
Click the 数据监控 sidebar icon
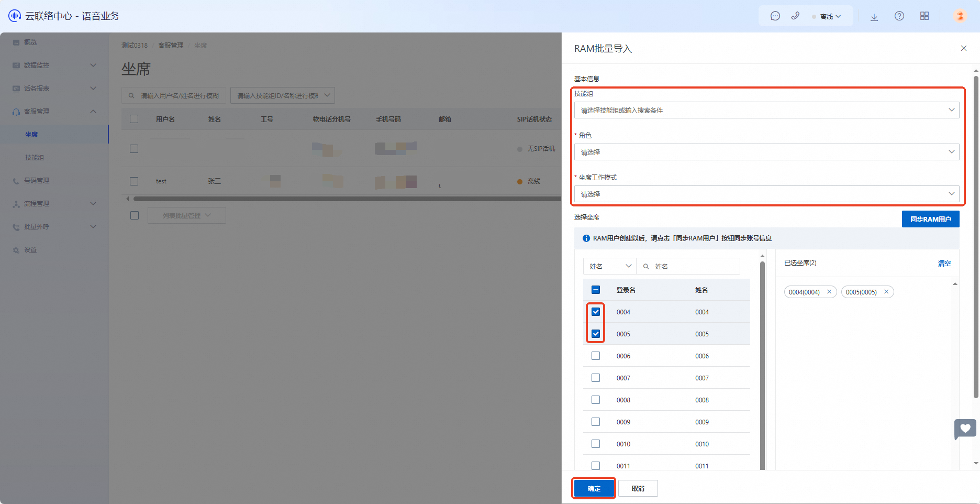16,65
